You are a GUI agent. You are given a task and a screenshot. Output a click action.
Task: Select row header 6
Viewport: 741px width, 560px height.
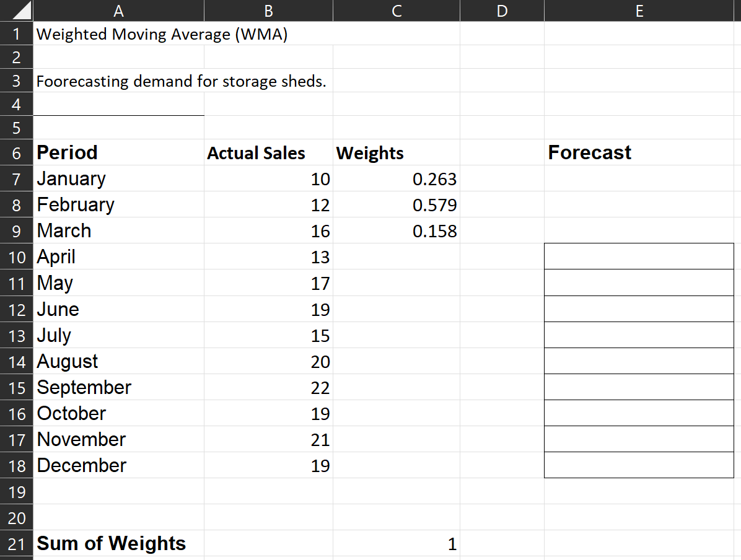click(17, 152)
